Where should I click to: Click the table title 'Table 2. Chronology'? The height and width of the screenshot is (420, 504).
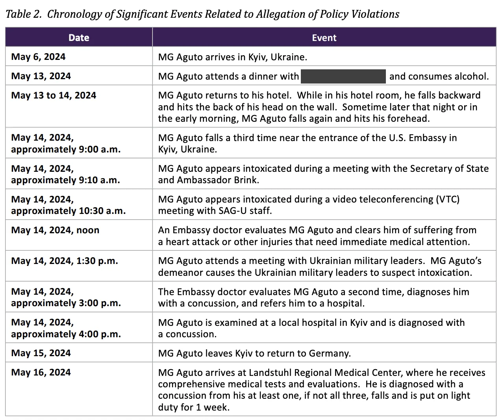coord(202,14)
